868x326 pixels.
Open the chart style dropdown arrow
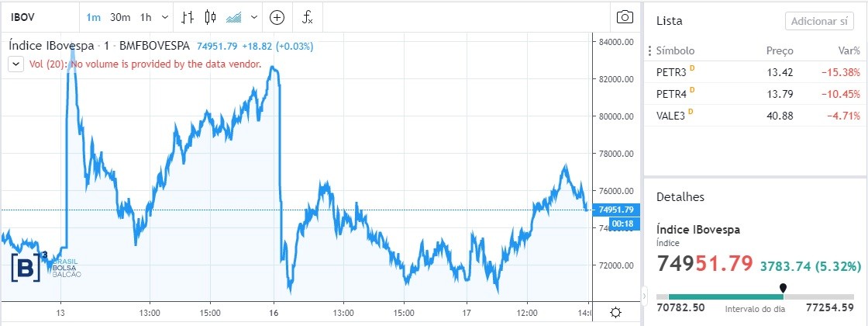point(253,17)
